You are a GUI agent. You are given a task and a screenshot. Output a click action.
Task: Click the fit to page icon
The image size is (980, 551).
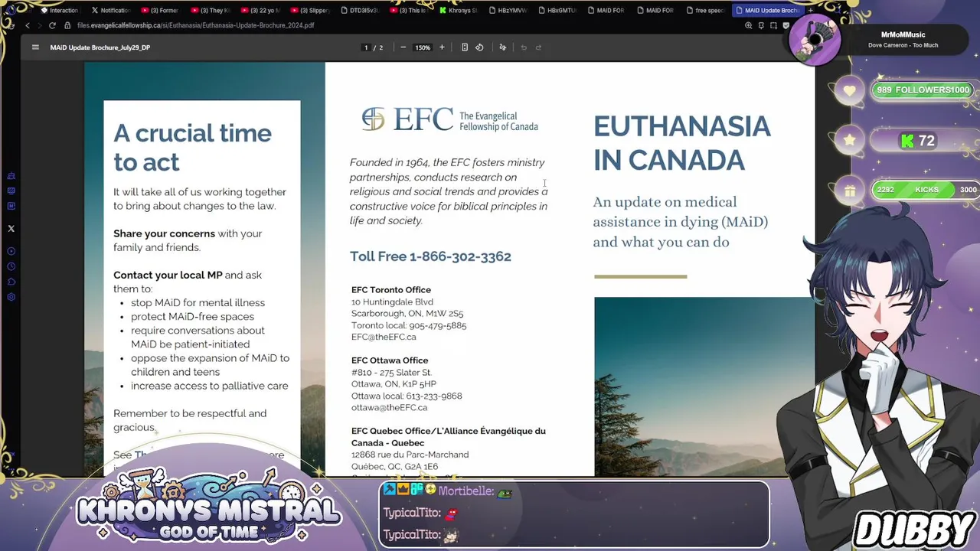(x=465, y=47)
